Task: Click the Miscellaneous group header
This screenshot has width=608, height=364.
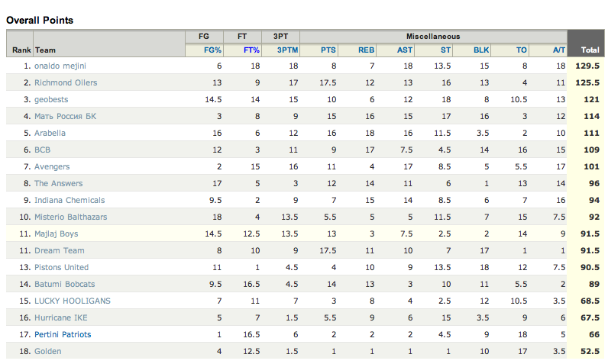Action: [433, 37]
